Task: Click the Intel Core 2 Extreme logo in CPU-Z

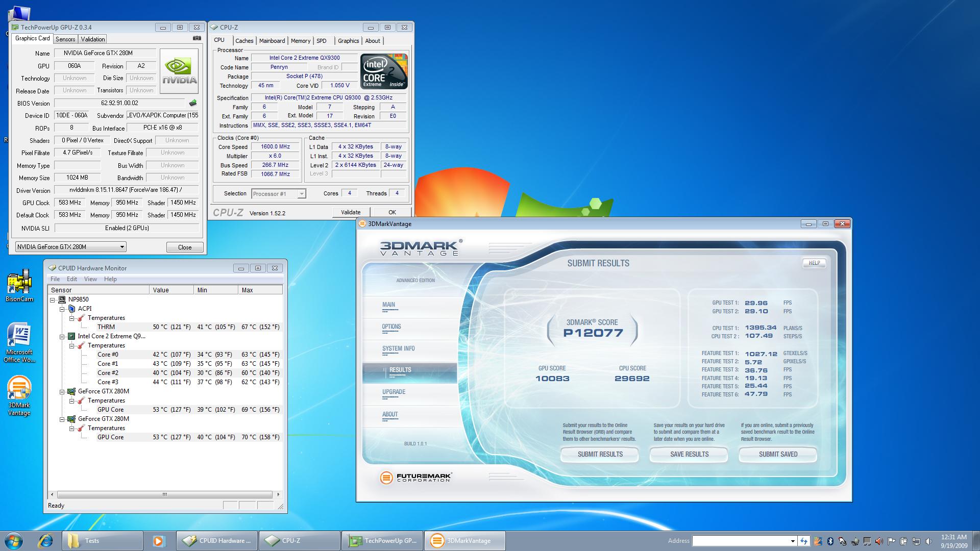Action: [x=384, y=71]
